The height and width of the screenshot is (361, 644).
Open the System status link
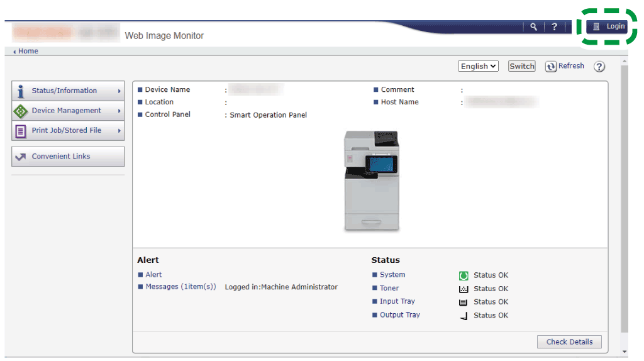tap(392, 274)
